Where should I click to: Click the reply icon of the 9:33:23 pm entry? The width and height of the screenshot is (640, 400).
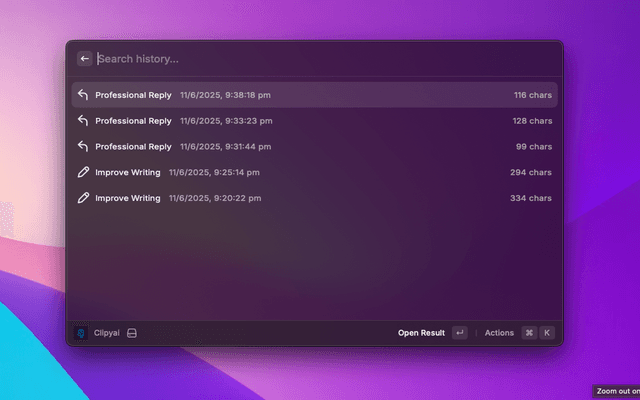point(84,121)
